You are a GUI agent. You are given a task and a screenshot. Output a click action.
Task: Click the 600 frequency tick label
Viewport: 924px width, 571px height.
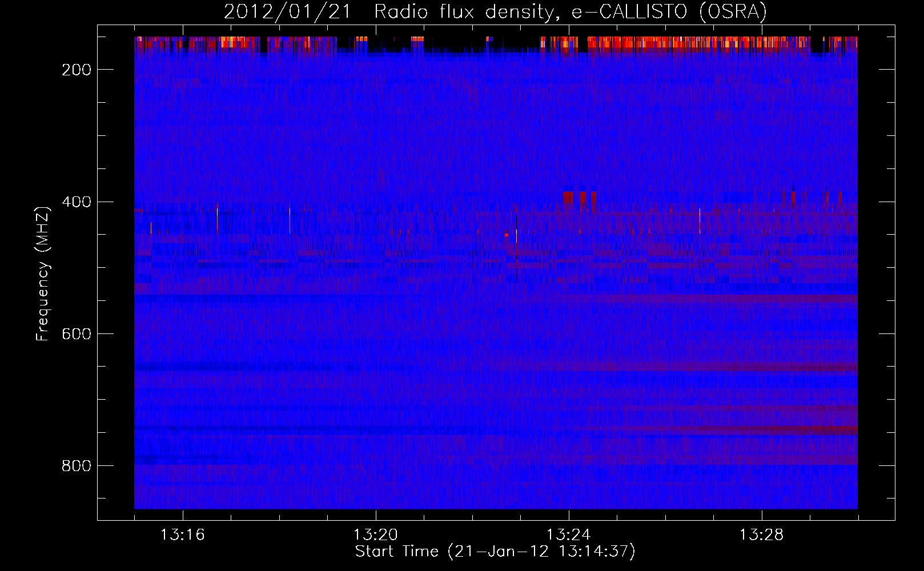point(76,334)
